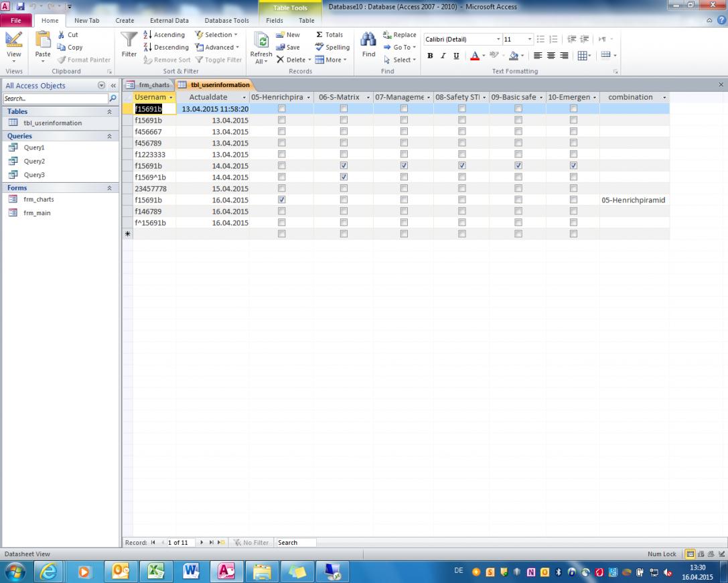Open Query2 from the navigation pane

(34, 161)
